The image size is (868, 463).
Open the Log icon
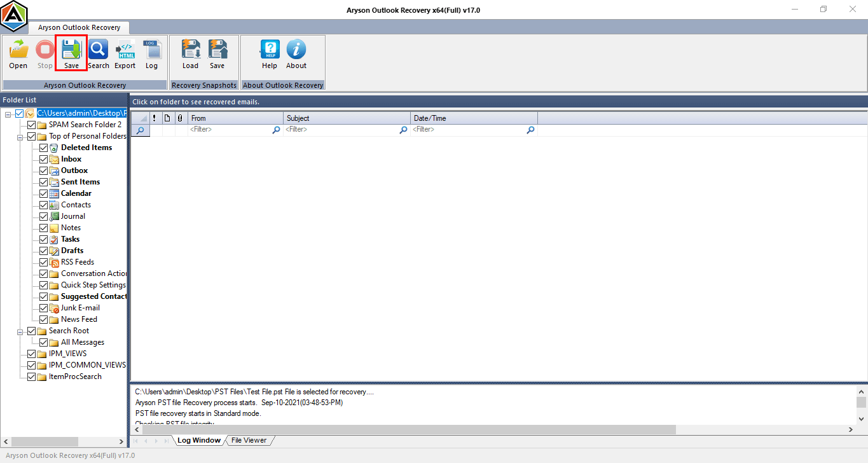[x=151, y=50]
